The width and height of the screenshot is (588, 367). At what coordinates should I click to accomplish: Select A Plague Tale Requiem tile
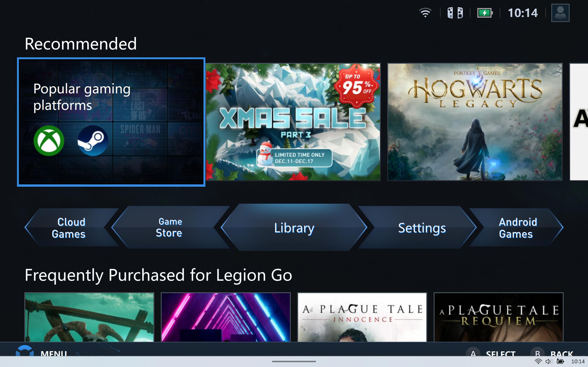click(x=498, y=317)
